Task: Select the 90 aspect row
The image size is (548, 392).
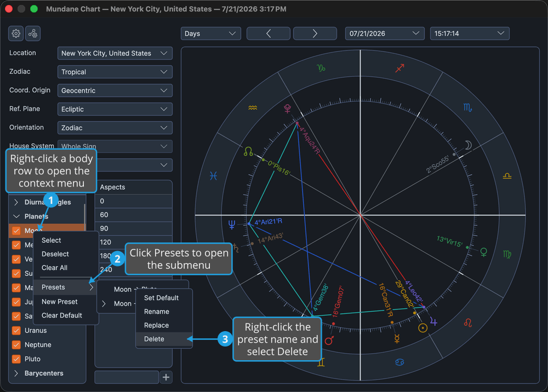Action: [x=134, y=228]
